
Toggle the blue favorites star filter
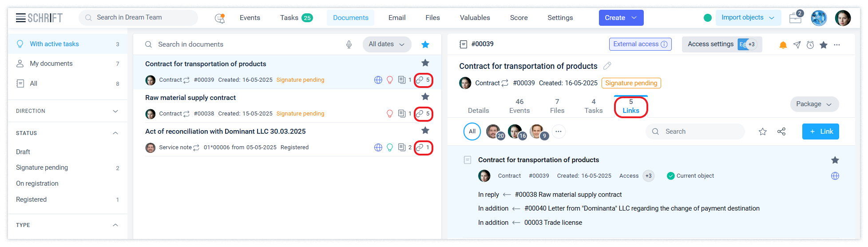(425, 44)
